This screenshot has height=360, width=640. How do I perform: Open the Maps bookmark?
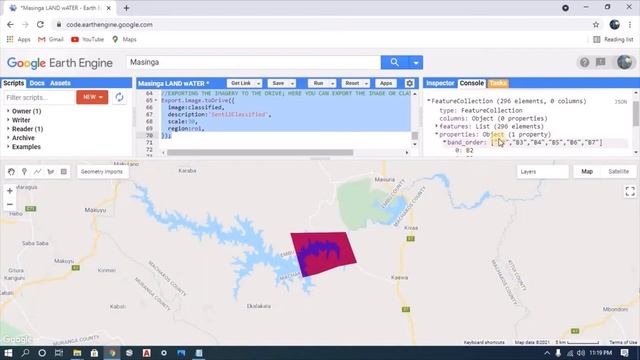(x=124, y=39)
